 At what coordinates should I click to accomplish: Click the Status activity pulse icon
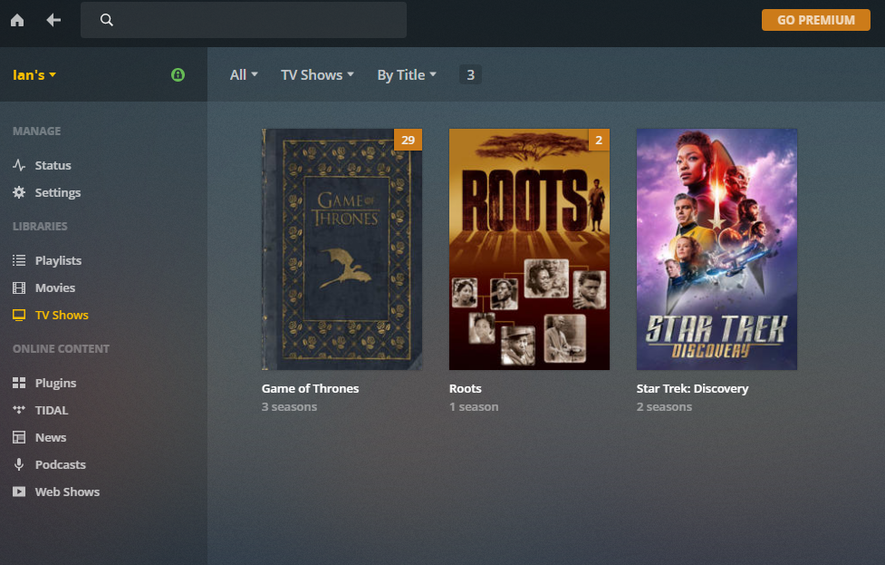(19, 165)
